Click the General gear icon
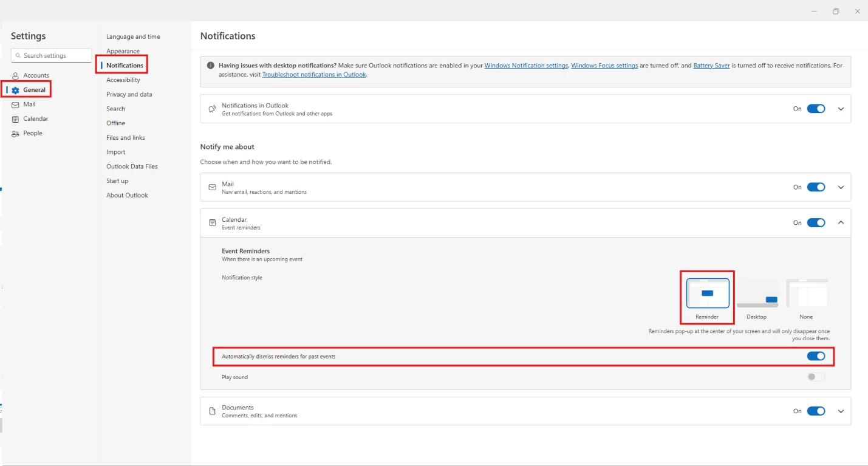868x466 pixels. pos(16,90)
